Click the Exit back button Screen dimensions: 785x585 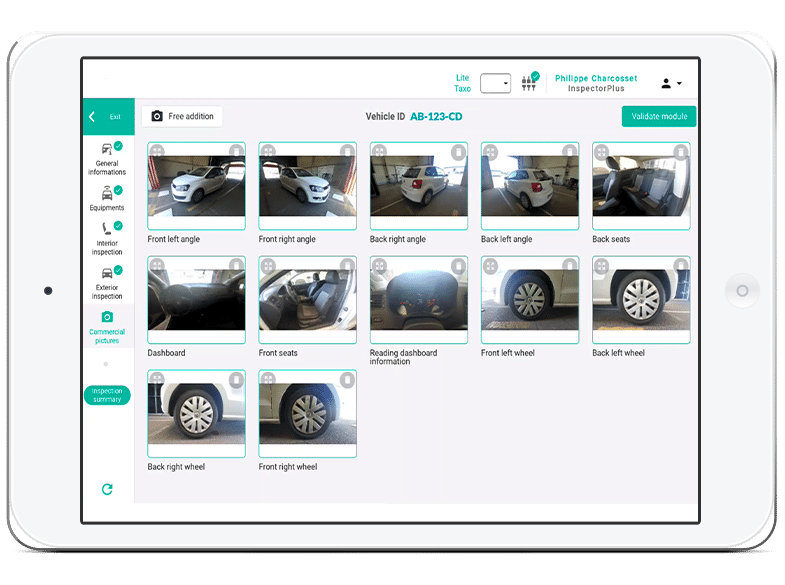tap(109, 117)
